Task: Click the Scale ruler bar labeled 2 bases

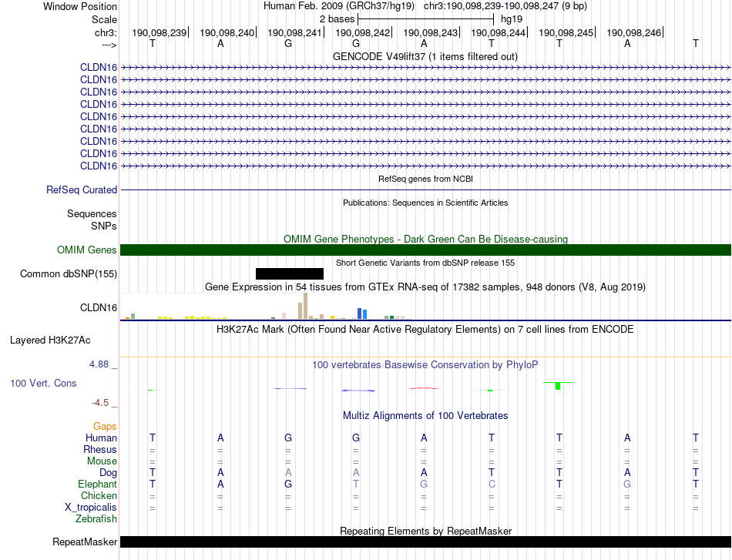Action: [425, 19]
